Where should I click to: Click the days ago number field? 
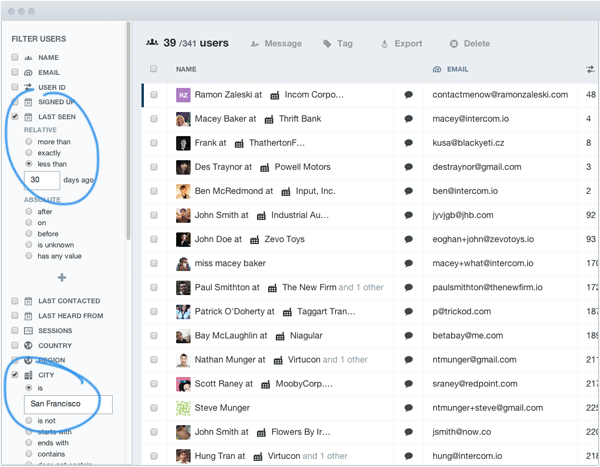pyautogui.click(x=42, y=180)
